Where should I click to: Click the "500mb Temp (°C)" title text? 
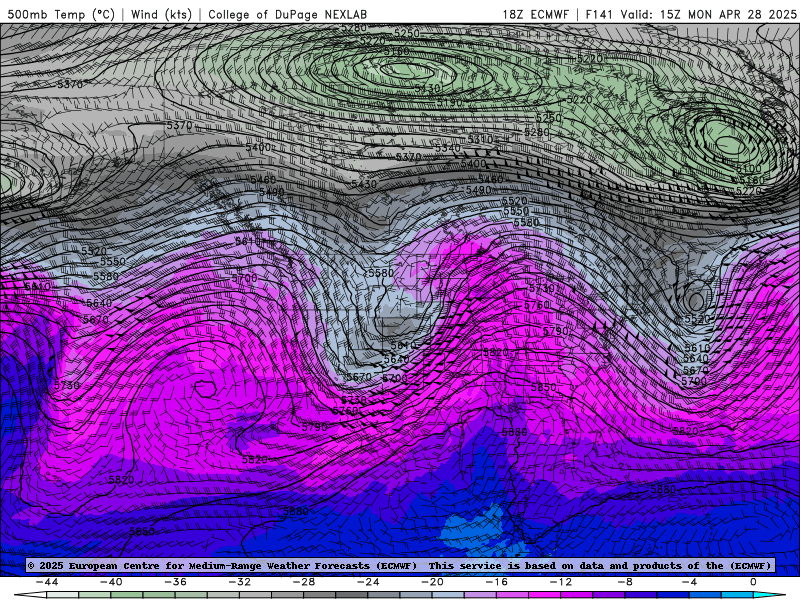click(x=61, y=14)
